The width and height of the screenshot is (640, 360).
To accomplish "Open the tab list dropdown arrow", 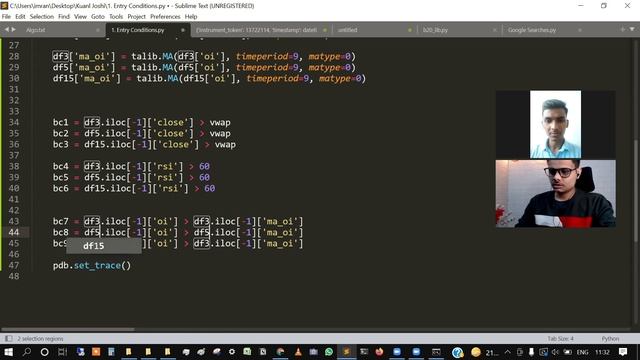I will pos(632,29).
